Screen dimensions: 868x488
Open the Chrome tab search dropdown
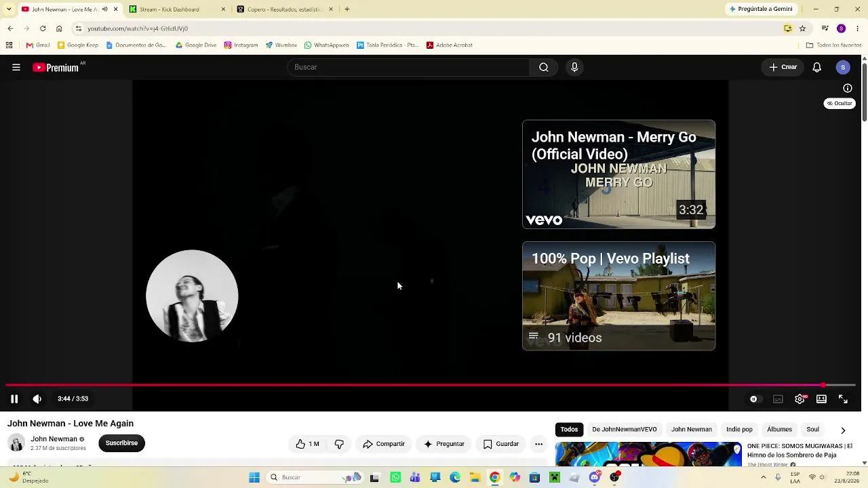(8, 9)
